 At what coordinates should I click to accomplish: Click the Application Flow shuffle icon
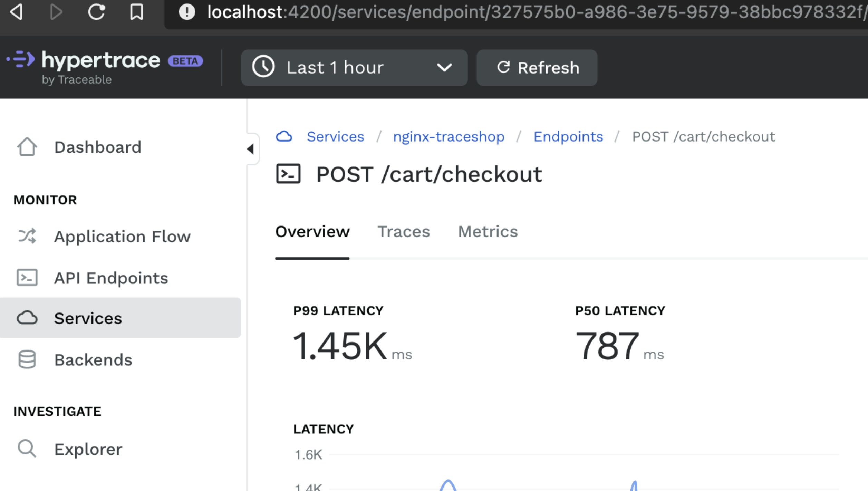click(27, 237)
